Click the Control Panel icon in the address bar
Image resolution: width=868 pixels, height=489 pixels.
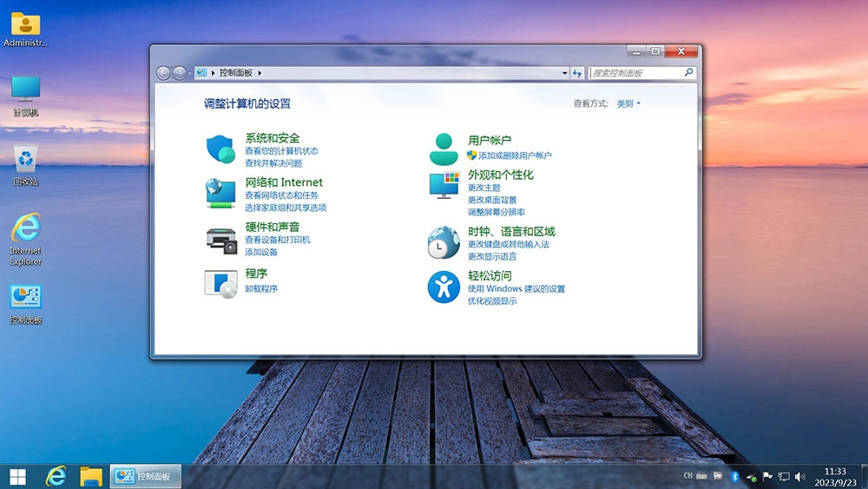[201, 73]
